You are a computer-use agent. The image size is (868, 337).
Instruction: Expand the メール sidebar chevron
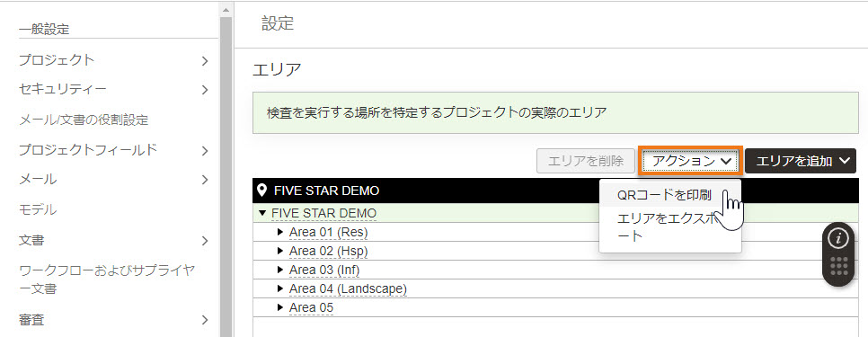[x=205, y=180]
